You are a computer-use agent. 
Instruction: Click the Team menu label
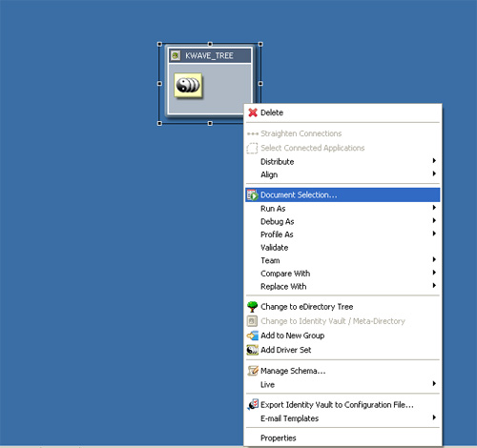click(270, 260)
